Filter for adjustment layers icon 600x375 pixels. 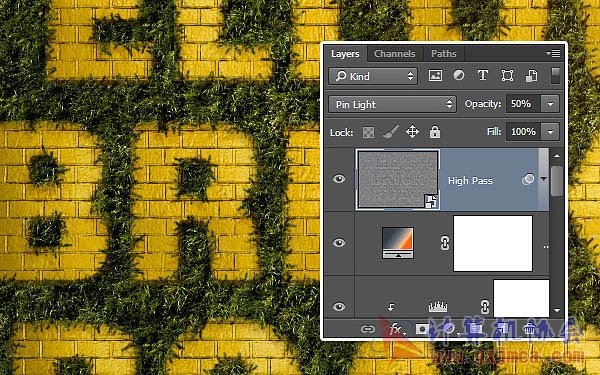[459, 75]
